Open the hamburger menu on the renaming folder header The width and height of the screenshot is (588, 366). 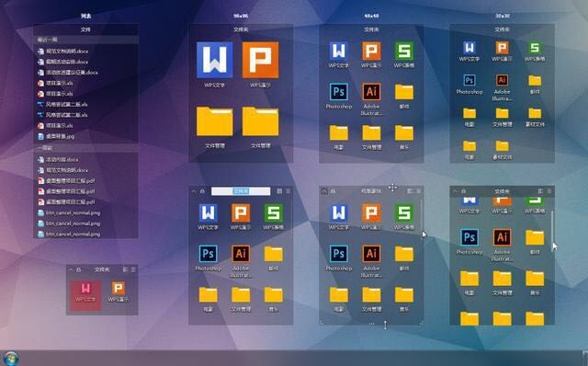[x=288, y=191]
